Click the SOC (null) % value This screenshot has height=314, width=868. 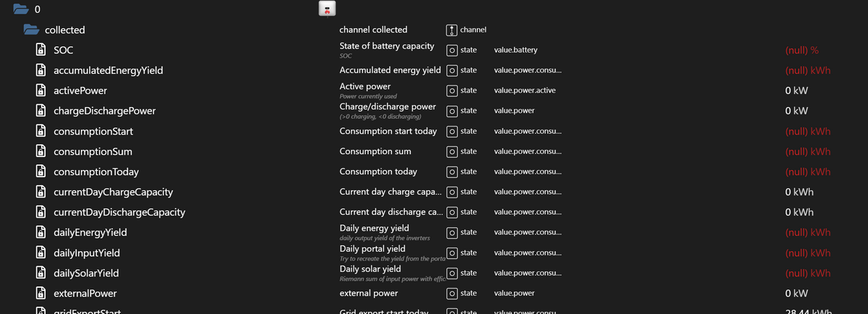pyautogui.click(x=801, y=51)
